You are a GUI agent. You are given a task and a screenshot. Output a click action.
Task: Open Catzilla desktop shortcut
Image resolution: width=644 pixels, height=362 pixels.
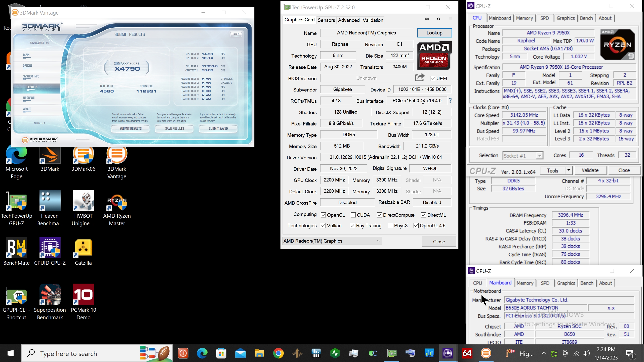(x=83, y=251)
